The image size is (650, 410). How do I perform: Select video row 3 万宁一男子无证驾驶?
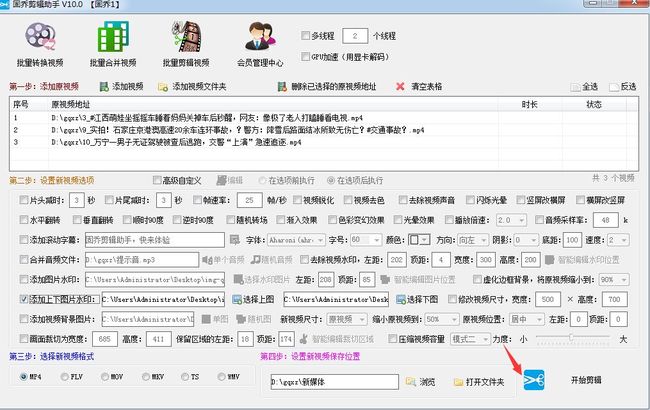click(323, 142)
